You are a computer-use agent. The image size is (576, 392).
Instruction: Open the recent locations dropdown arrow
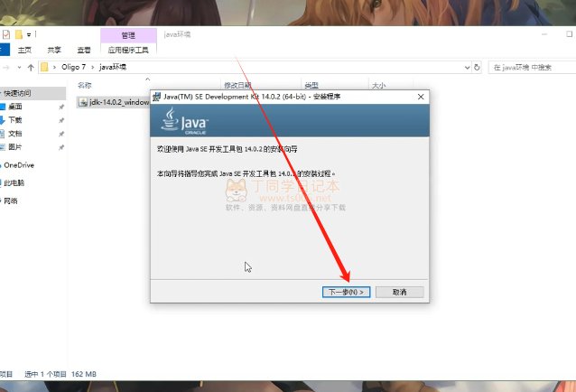click(x=19, y=68)
